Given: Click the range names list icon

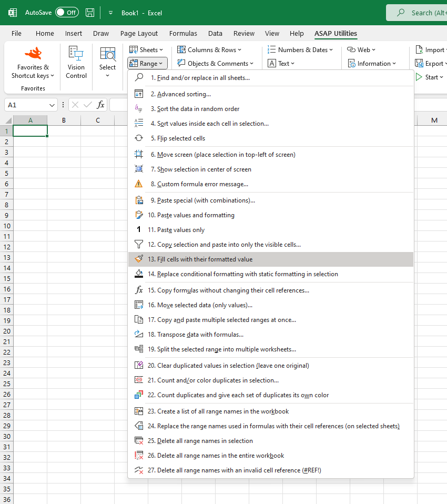Looking at the screenshot, I should point(139,411).
